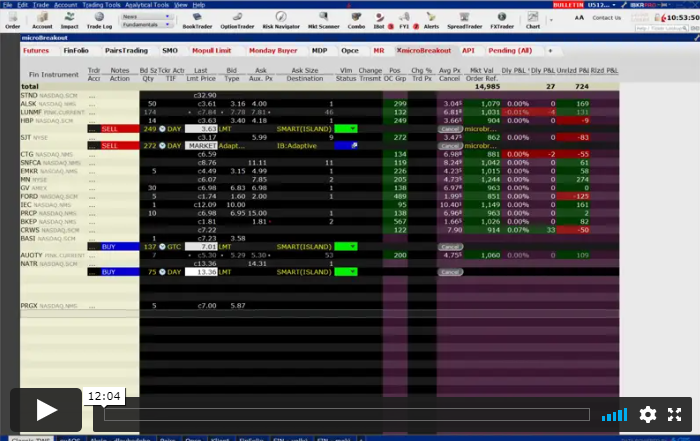Click the video progress bar
700x441 pixels.
coord(347,415)
